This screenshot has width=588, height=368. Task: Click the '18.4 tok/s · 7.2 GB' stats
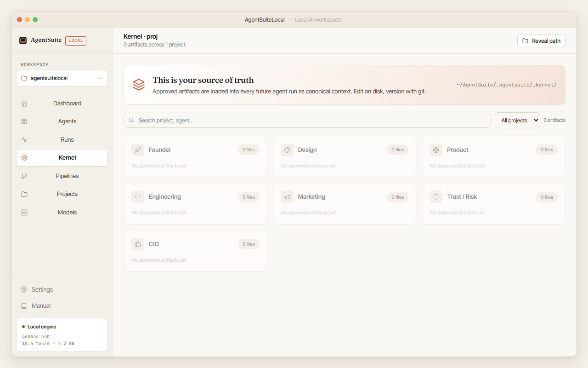pos(48,344)
